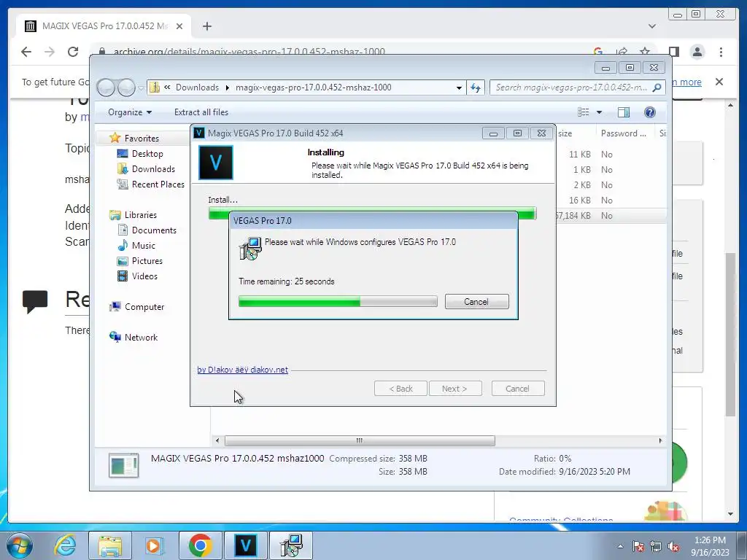
Task: Open Internet Explorer from taskbar
Action: tap(65, 545)
